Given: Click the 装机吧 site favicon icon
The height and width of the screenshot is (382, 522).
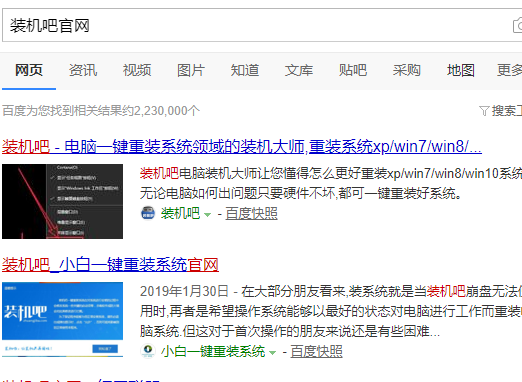Looking at the screenshot, I should pyautogui.click(x=148, y=213).
